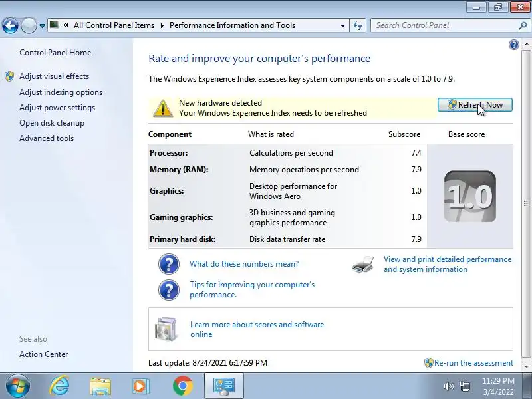This screenshot has height=399, width=532.
Task: Open disk cleanup link
Action: click(x=52, y=123)
